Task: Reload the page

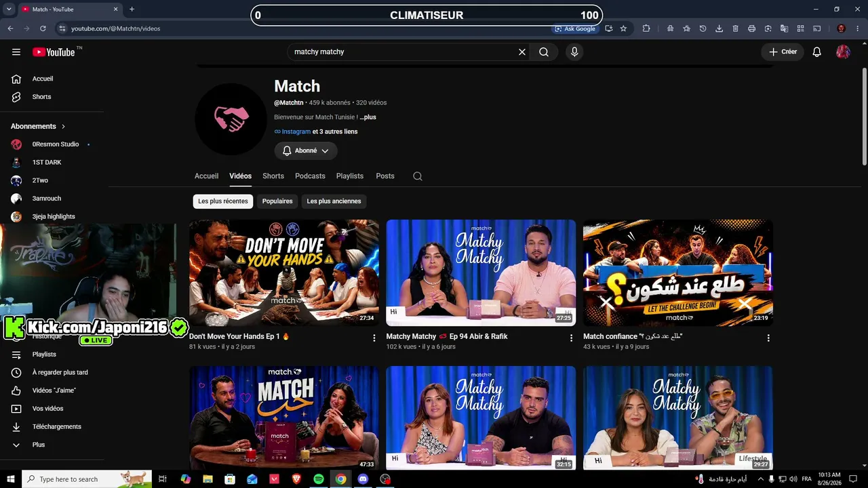Action: point(43,28)
